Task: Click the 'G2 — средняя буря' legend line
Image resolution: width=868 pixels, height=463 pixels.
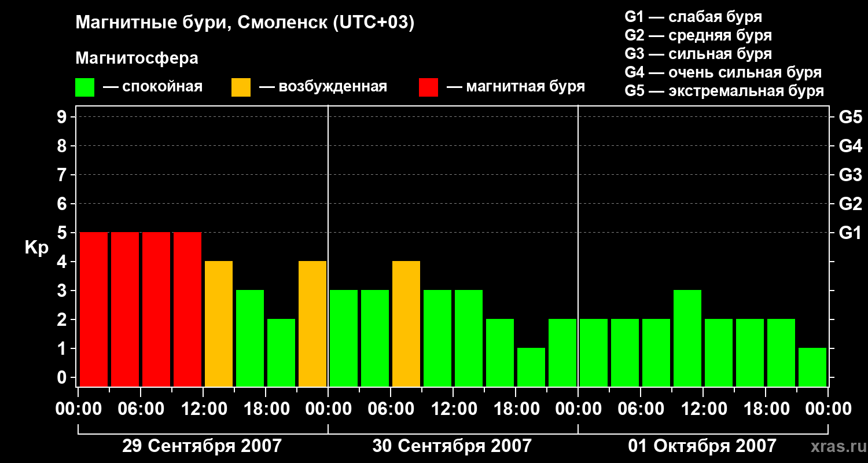Action: pyautogui.click(x=698, y=35)
